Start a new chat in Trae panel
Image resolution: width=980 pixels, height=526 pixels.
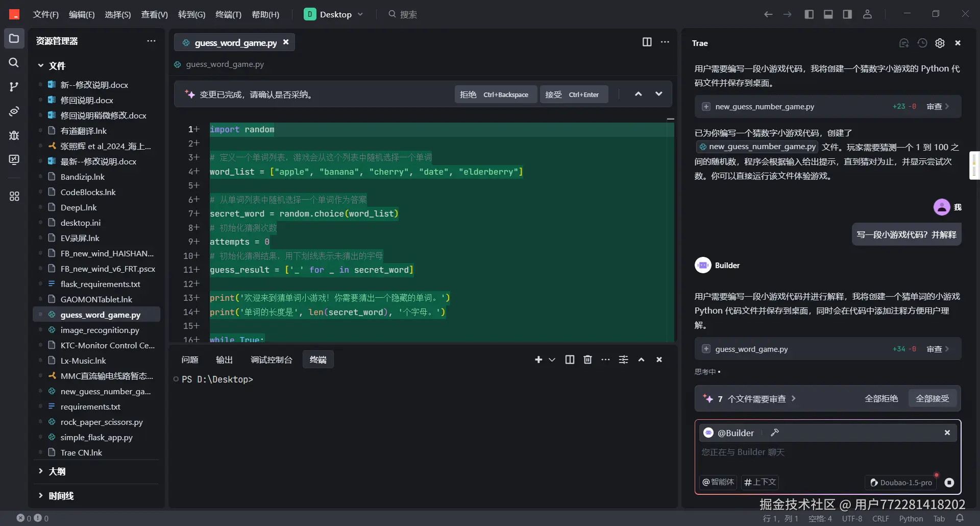(x=904, y=43)
